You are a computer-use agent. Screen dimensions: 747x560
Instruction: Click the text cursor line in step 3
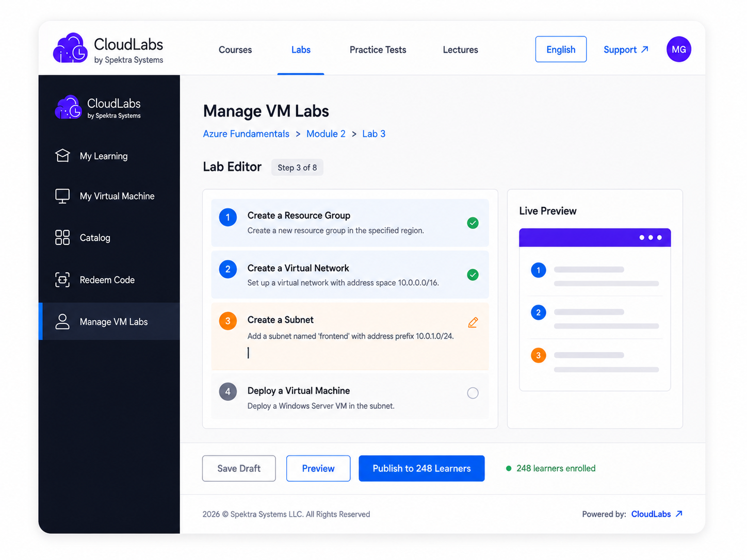point(248,353)
